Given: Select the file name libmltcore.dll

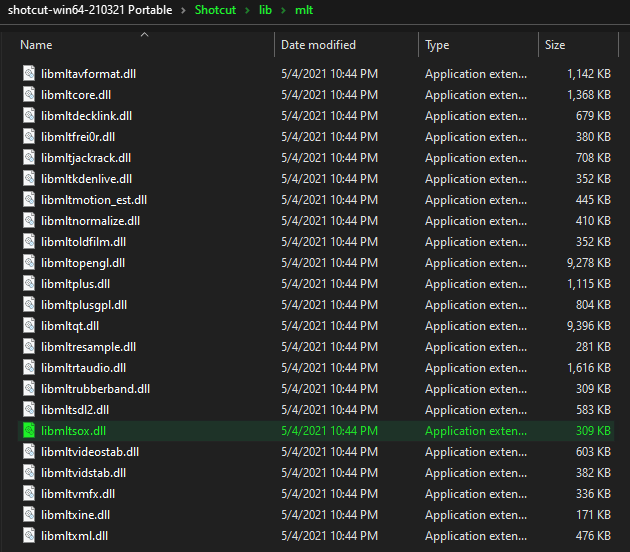Looking at the screenshot, I should click(76, 95).
